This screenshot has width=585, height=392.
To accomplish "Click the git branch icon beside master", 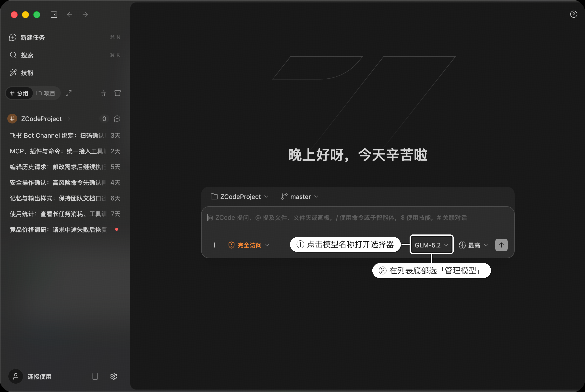I will click(x=284, y=196).
